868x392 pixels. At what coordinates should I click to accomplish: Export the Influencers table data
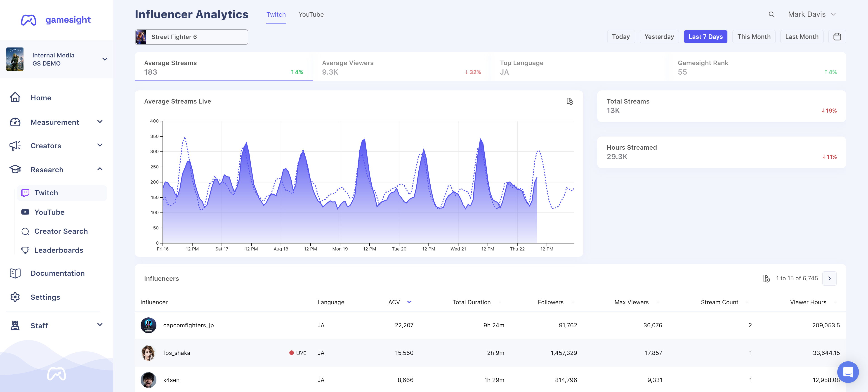pyautogui.click(x=766, y=279)
